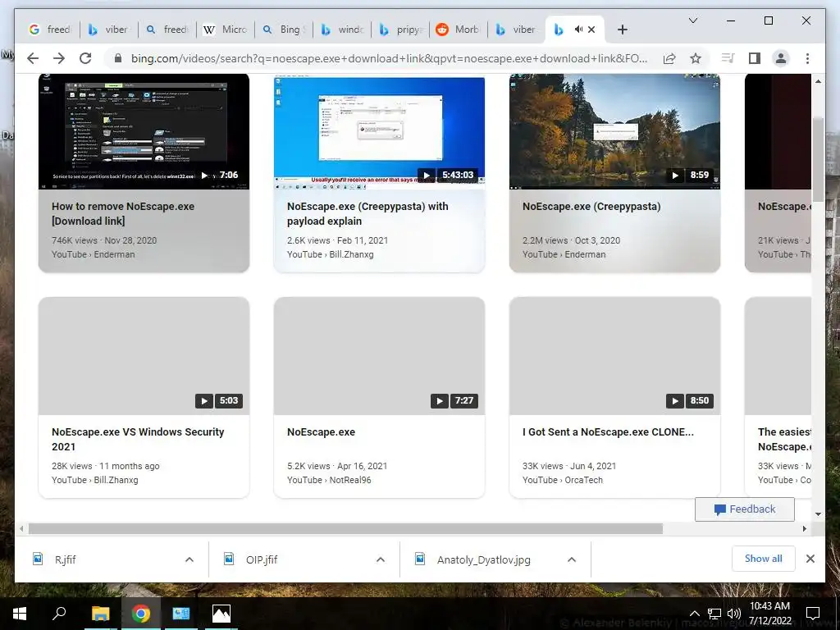
Task: Share this page via share icon
Action: (x=669, y=58)
